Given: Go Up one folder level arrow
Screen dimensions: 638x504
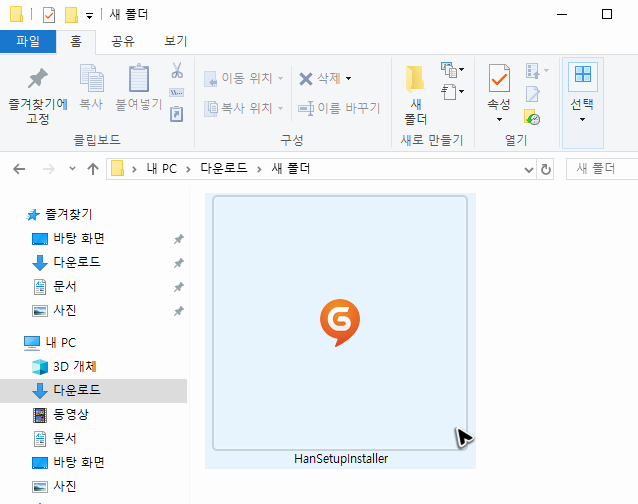Looking at the screenshot, I should [93, 169].
